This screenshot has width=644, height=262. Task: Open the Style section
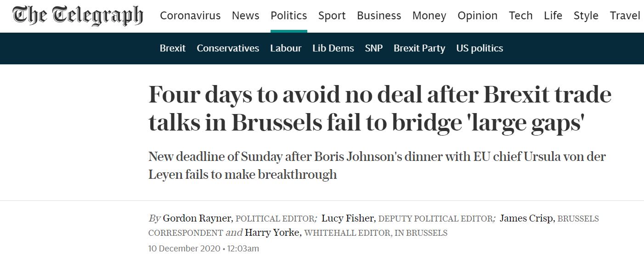tap(586, 16)
